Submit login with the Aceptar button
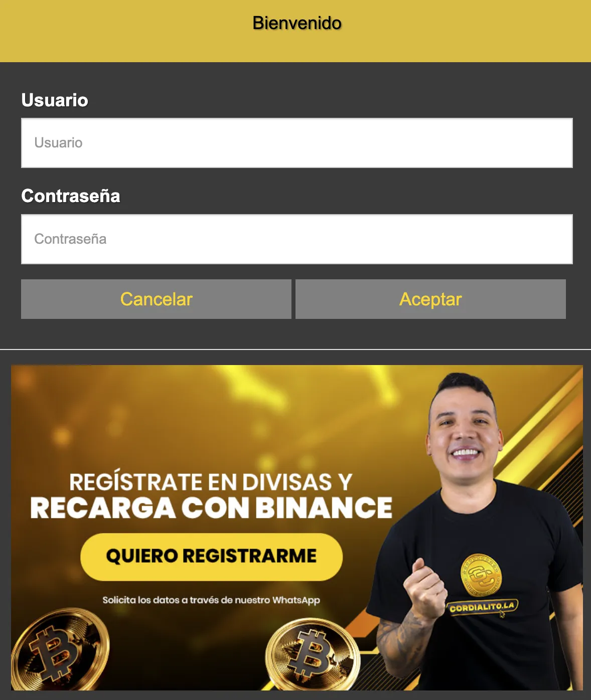 click(x=430, y=299)
